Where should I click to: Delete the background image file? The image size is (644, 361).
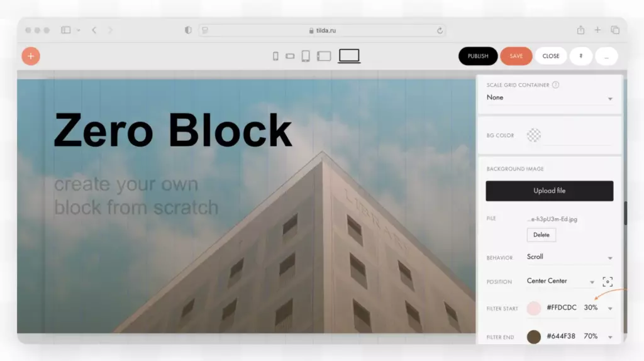(x=541, y=235)
